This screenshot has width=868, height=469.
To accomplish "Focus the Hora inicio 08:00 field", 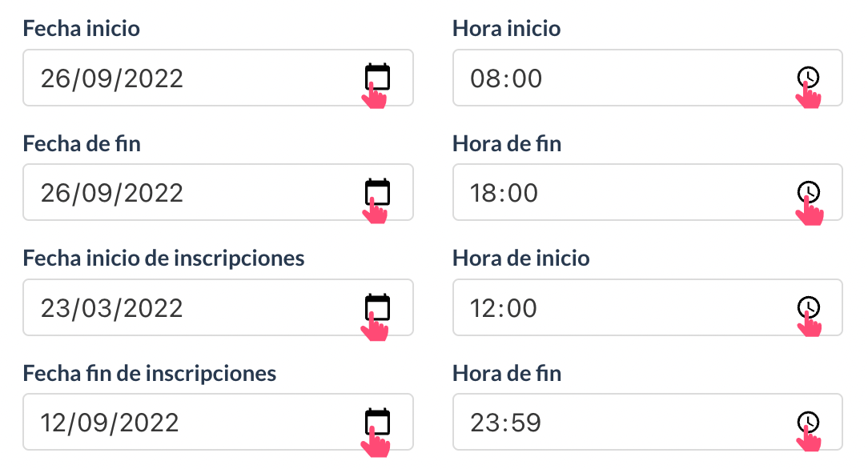I will pyautogui.click(x=648, y=78).
